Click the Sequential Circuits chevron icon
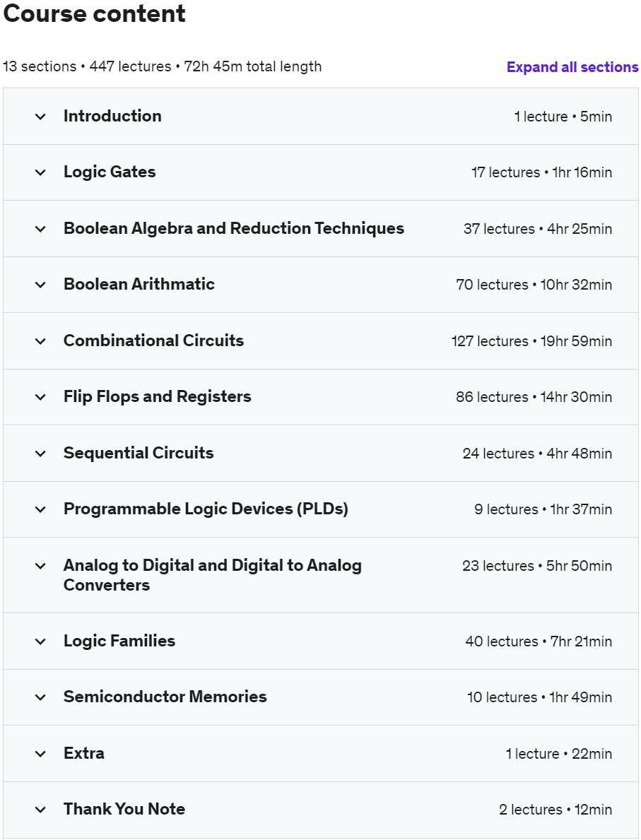The width and height of the screenshot is (641, 840). [x=40, y=454]
